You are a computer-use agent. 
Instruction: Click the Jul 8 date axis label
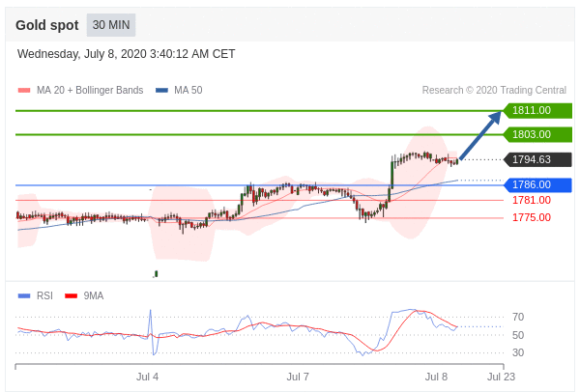pyautogui.click(x=436, y=377)
